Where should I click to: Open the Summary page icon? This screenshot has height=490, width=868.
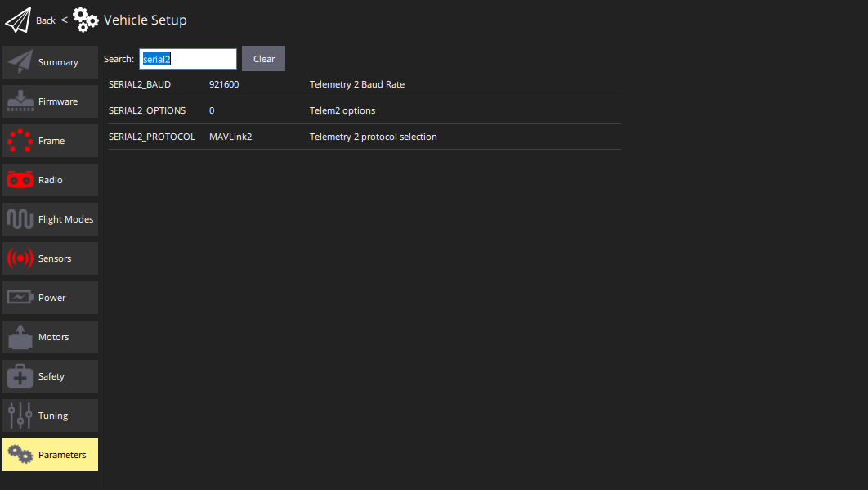click(x=20, y=62)
